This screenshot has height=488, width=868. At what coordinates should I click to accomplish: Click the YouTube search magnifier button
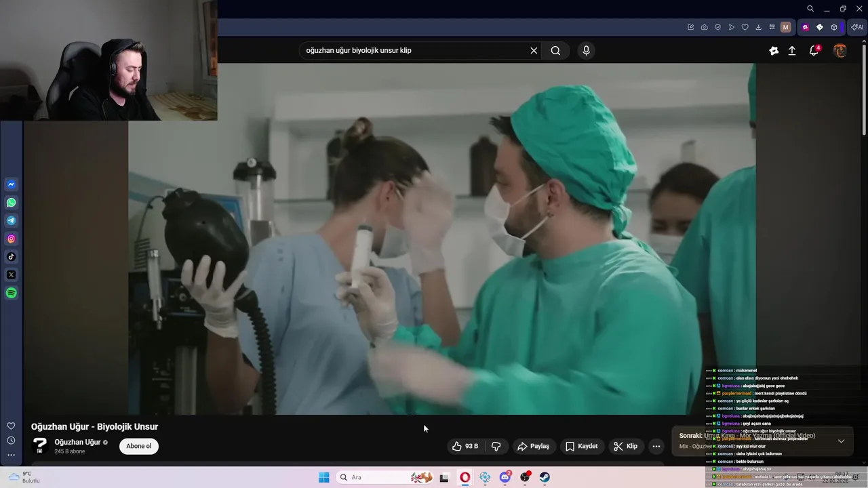[x=555, y=50]
